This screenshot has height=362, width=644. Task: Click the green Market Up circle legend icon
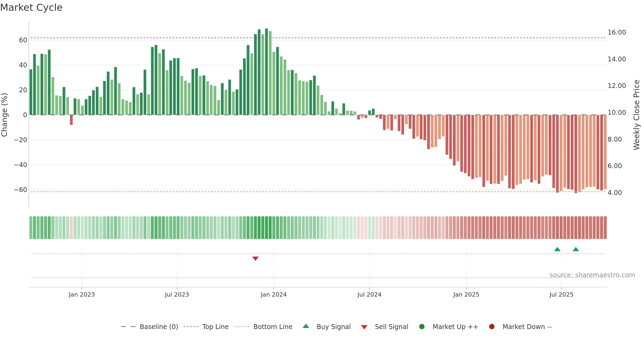[x=422, y=327]
